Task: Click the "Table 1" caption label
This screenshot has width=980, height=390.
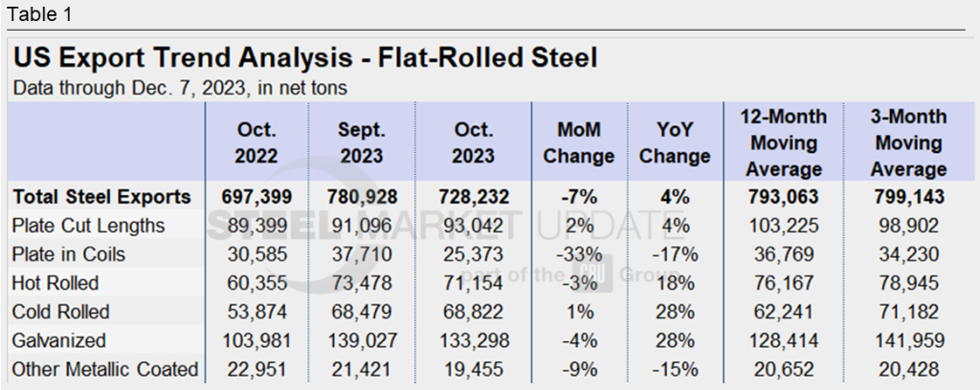Action: (39, 14)
